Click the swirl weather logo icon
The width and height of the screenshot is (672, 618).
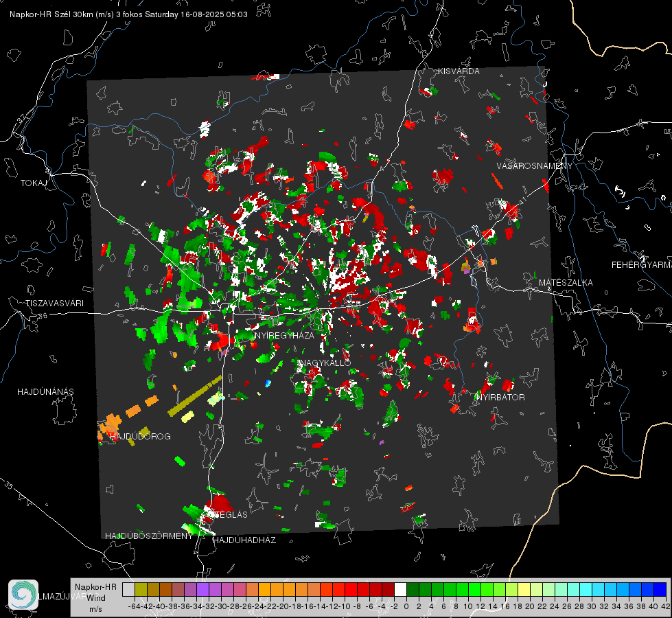(x=23, y=595)
